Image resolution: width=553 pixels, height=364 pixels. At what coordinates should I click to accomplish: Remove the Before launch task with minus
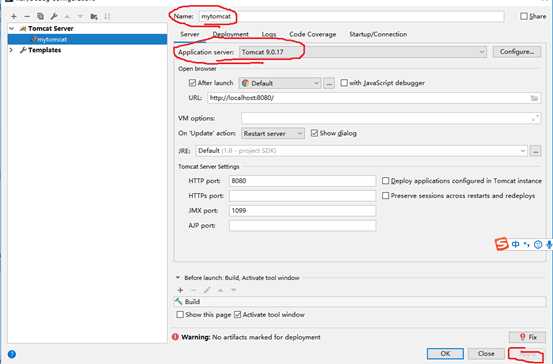coord(193,290)
